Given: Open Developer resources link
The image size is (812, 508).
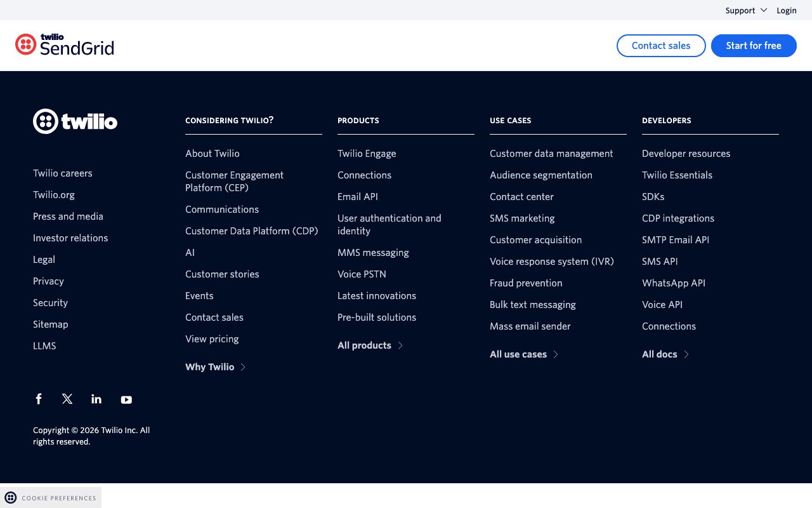Looking at the screenshot, I should tap(686, 154).
